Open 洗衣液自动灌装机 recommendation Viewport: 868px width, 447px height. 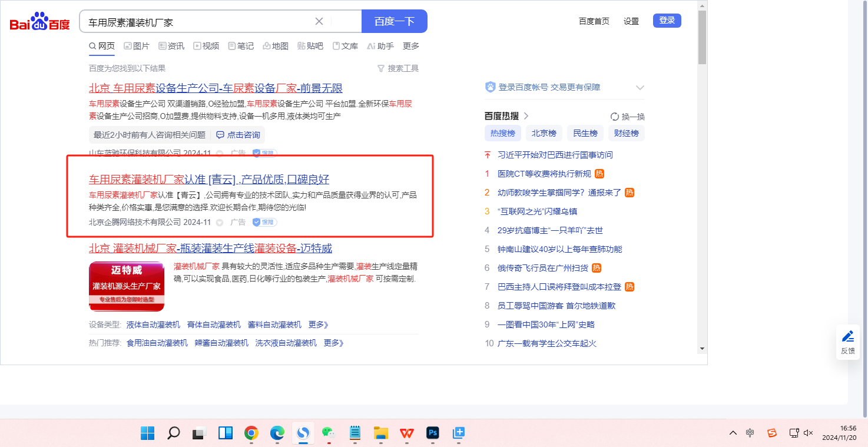(286, 343)
